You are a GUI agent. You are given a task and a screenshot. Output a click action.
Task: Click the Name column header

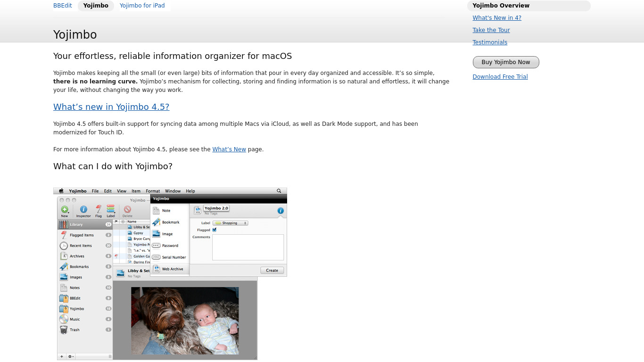(138, 222)
